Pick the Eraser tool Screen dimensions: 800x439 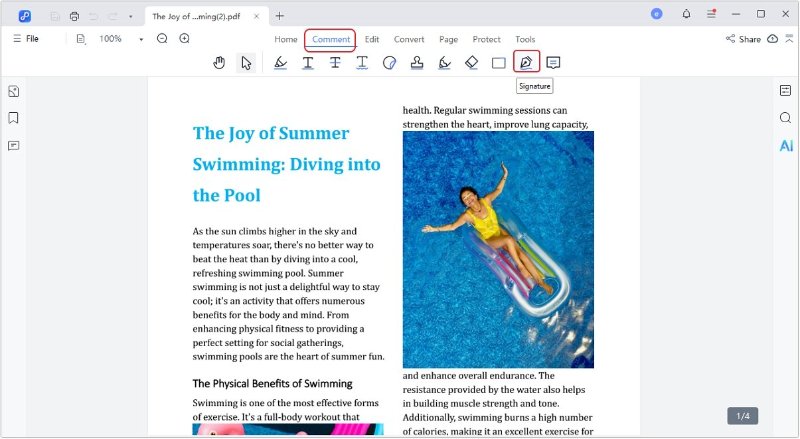pos(472,63)
